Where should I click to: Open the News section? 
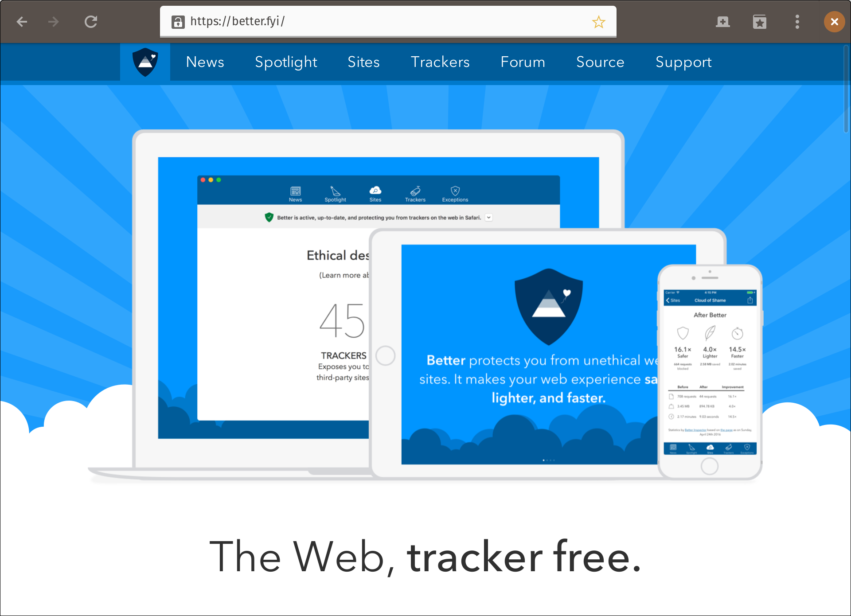coord(205,62)
